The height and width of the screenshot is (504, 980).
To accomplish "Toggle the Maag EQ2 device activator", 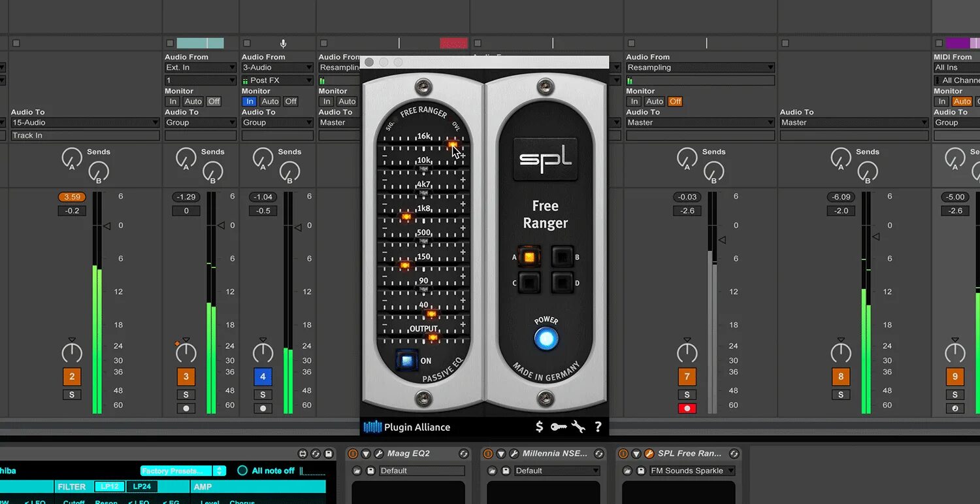I will point(353,454).
